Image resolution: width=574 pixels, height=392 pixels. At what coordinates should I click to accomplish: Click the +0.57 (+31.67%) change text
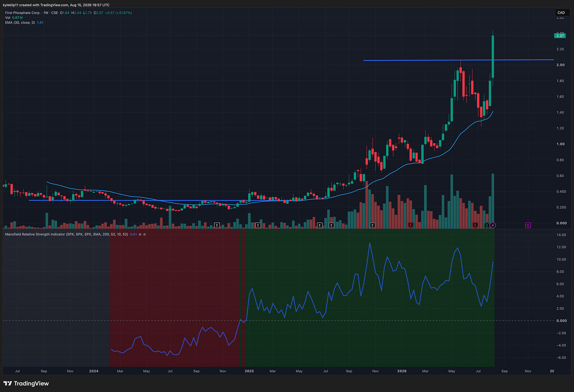[x=118, y=13]
